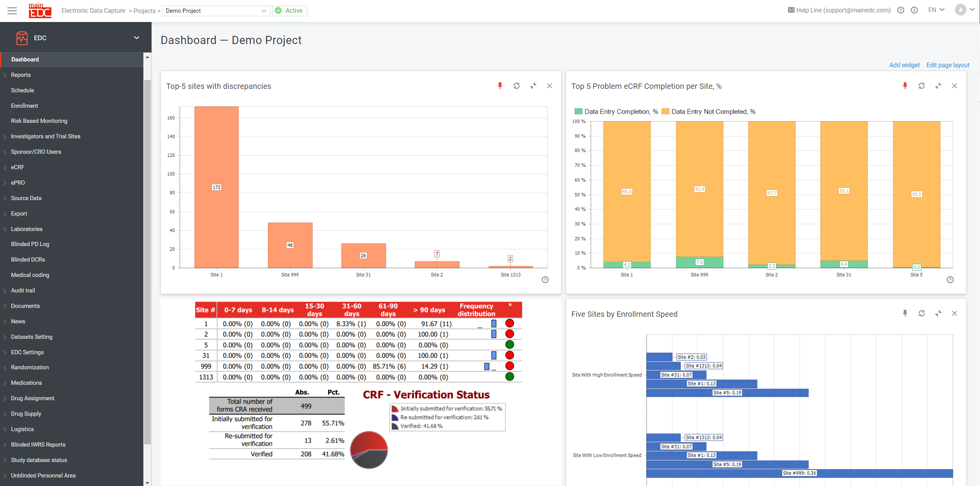Click the Edit page layout link
The image size is (980, 486).
pos(948,65)
